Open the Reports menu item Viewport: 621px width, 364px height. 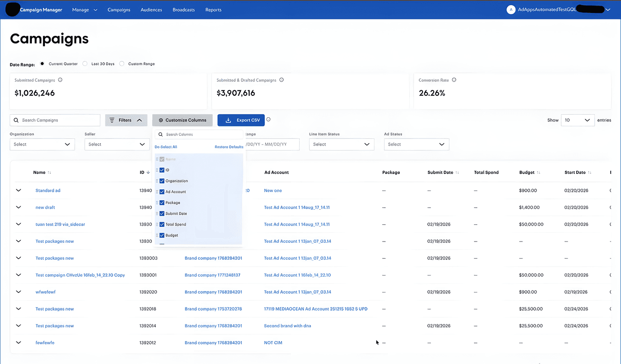213,9
